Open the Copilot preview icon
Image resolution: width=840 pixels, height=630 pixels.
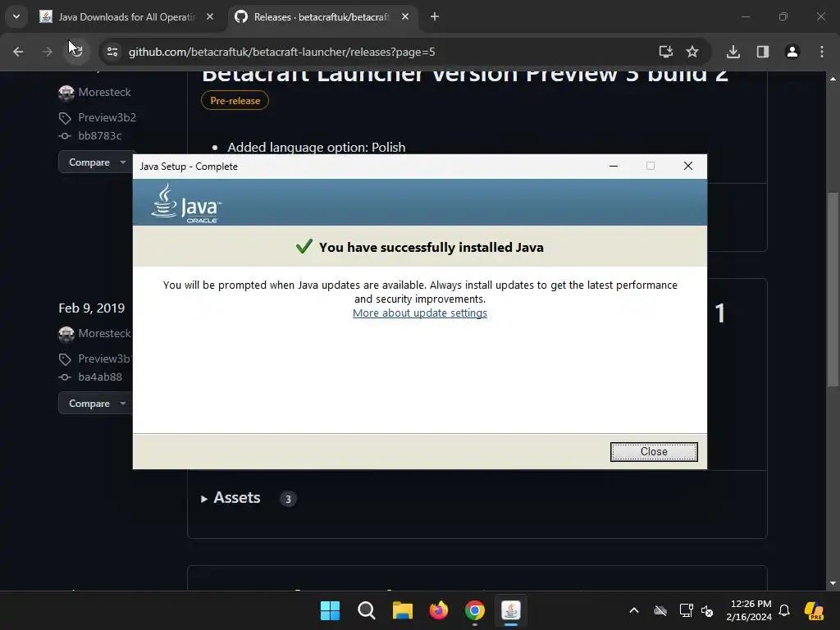pyautogui.click(x=815, y=610)
